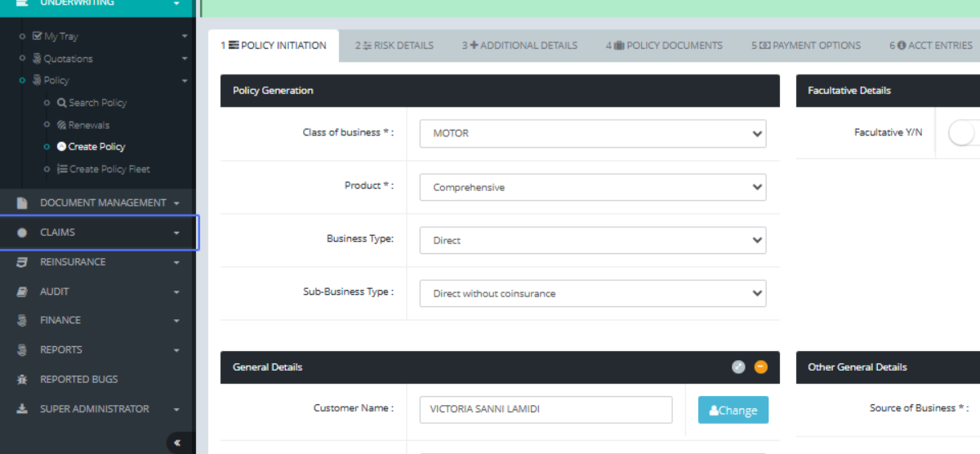Open the Class of business dropdown
This screenshot has height=454, width=980.
(x=592, y=133)
